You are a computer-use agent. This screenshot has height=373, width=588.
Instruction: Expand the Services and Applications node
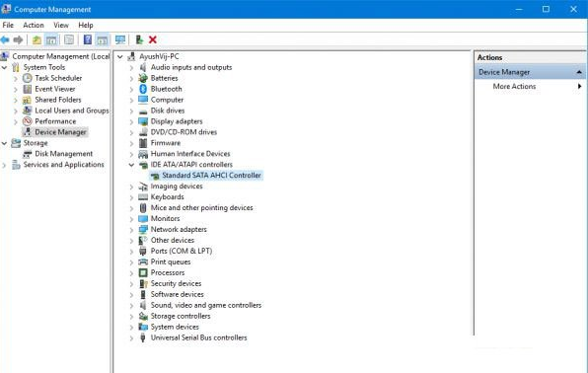(4, 165)
